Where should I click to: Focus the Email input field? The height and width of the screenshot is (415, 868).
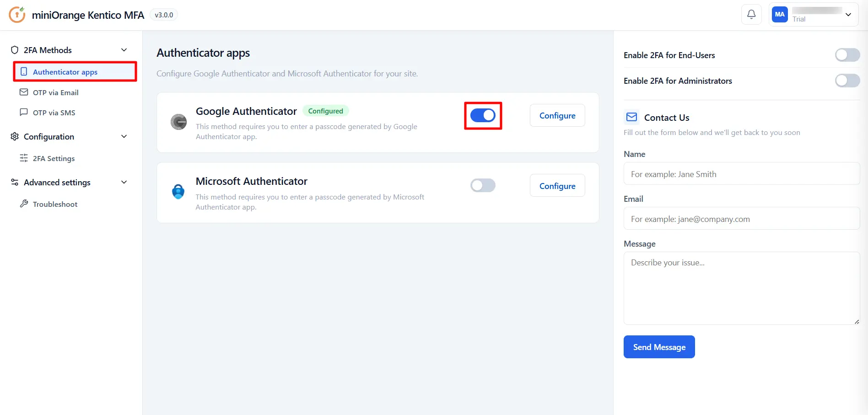pyautogui.click(x=742, y=219)
